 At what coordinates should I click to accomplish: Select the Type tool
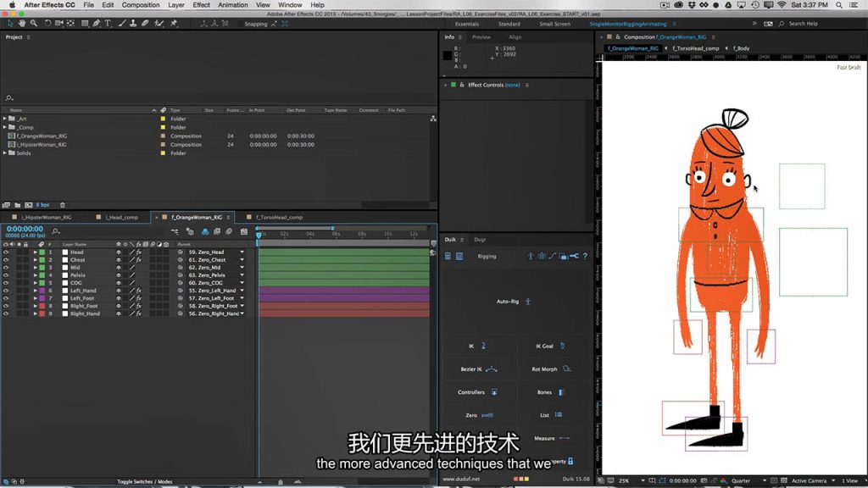point(108,24)
